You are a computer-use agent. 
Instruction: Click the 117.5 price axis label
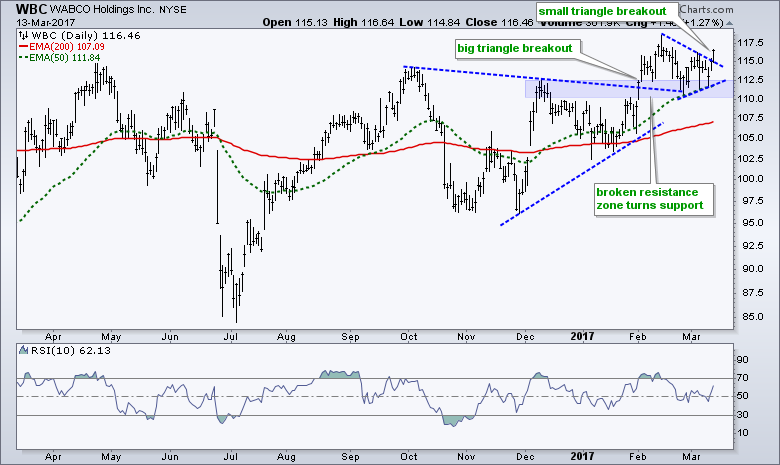pos(750,43)
